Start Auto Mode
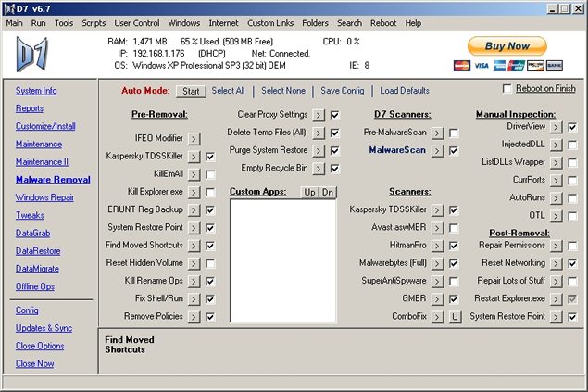Image resolution: width=588 pixels, height=392 pixels. (191, 91)
